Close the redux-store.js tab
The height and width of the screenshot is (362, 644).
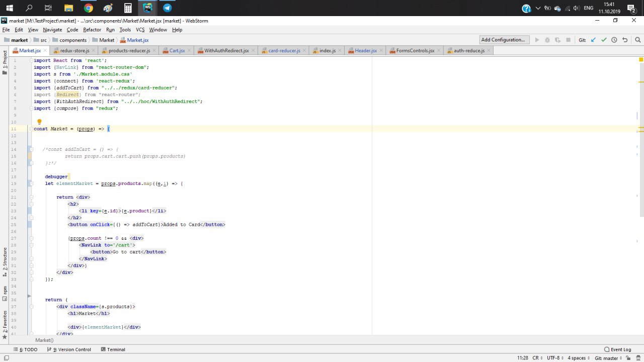pos(94,50)
